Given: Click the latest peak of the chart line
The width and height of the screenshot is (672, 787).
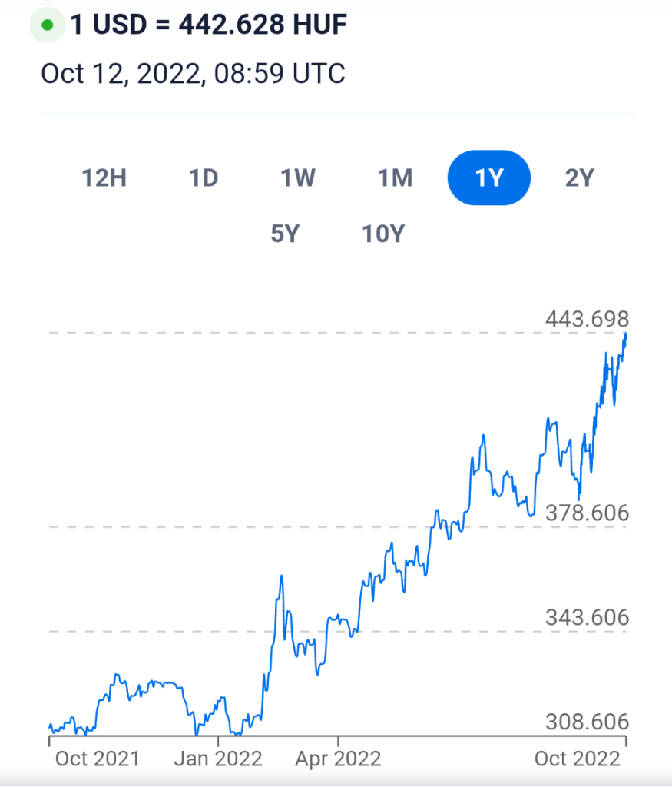Looking at the screenshot, I should click(x=626, y=335).
